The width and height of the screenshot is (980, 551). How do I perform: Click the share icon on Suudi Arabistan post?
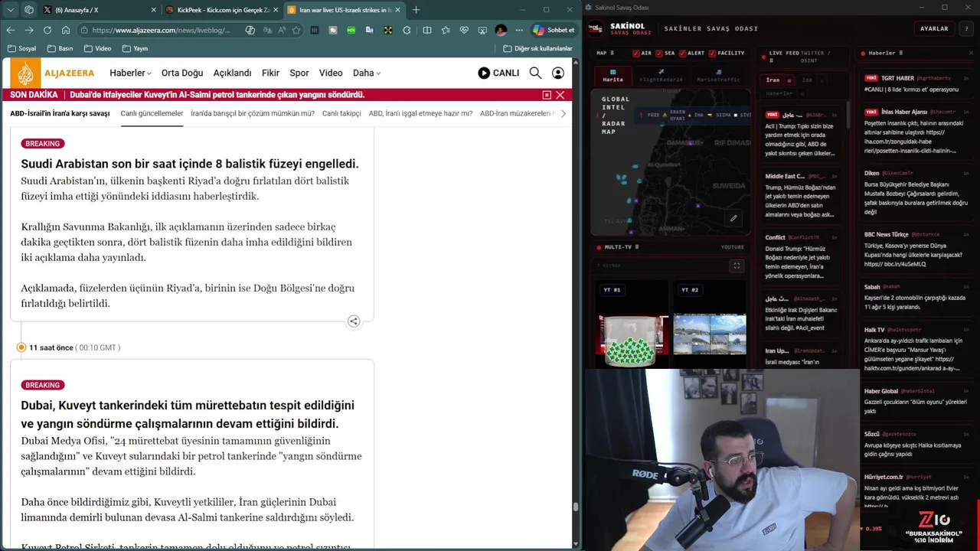(x=354, y=321)
